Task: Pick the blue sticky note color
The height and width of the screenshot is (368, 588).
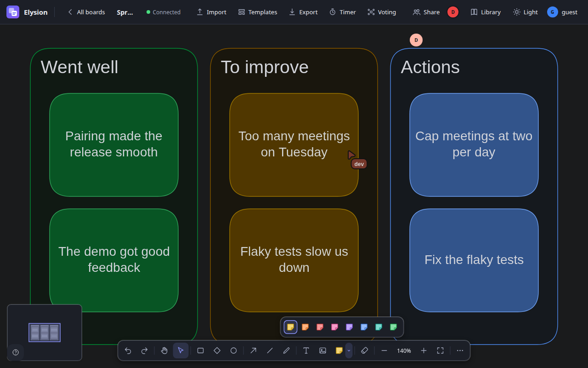Action: (364, 327)
